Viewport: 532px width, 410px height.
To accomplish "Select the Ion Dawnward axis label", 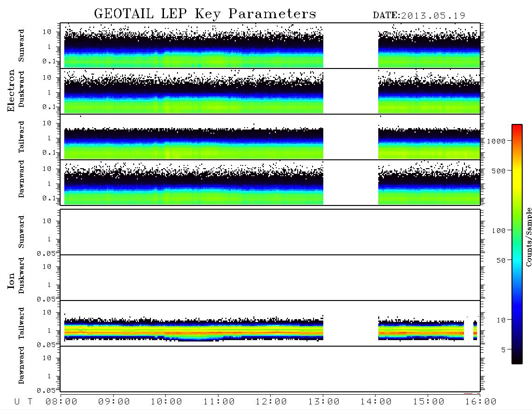I will [21, 365].
